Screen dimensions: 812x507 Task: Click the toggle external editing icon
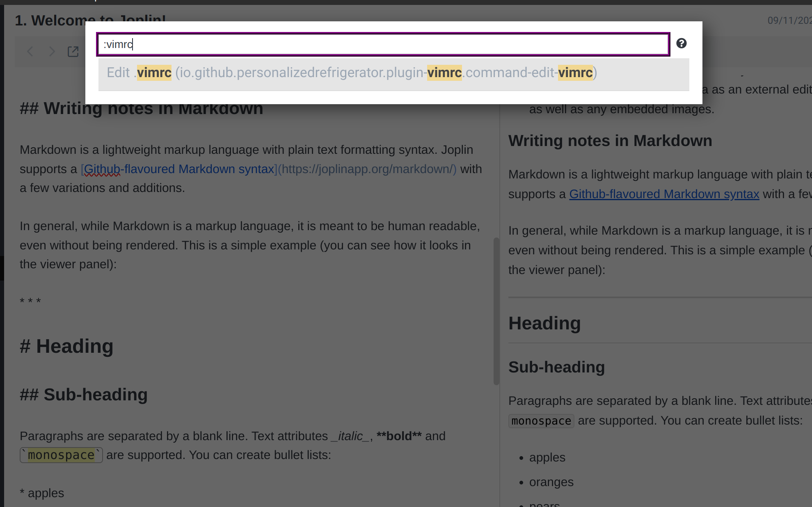click(x=73, y=52)
